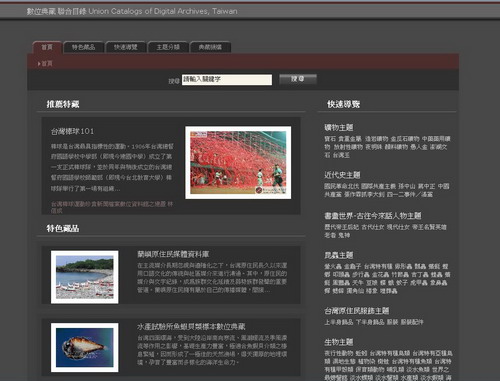Screen dimensions: 500x381
Task: Click the 夜行性動物 keyword link
Action: click(338, 353)
